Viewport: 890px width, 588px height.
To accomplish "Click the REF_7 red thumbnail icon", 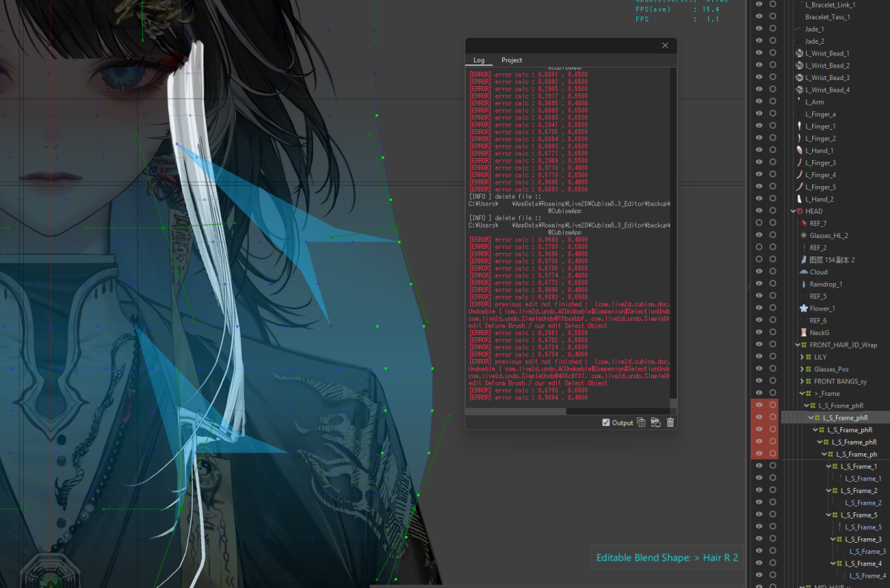I will point(803,223).
